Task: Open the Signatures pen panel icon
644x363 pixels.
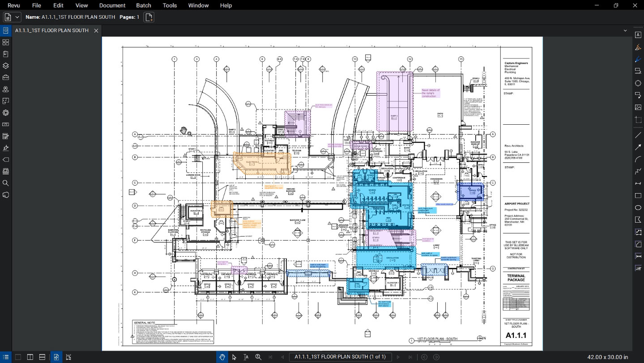Action: (6, 148)
